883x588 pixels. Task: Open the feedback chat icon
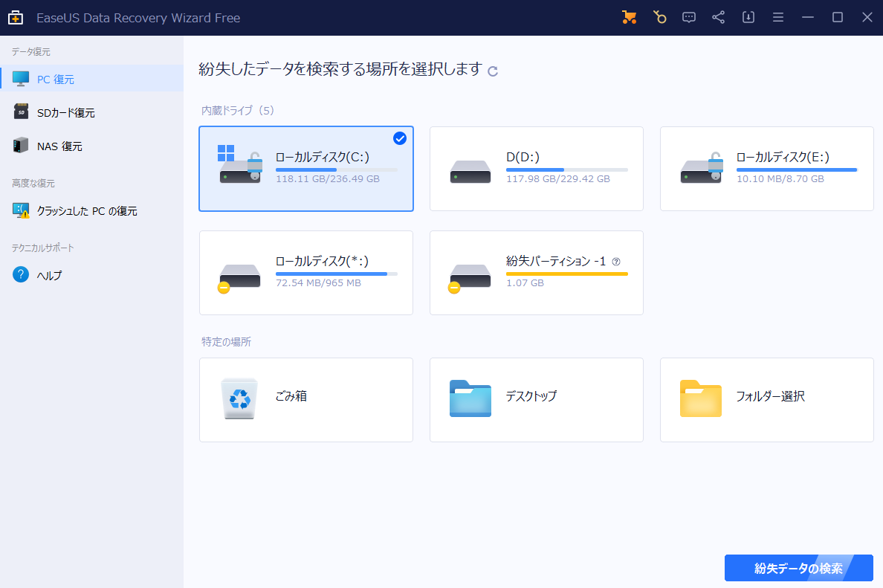coord(689,16)
